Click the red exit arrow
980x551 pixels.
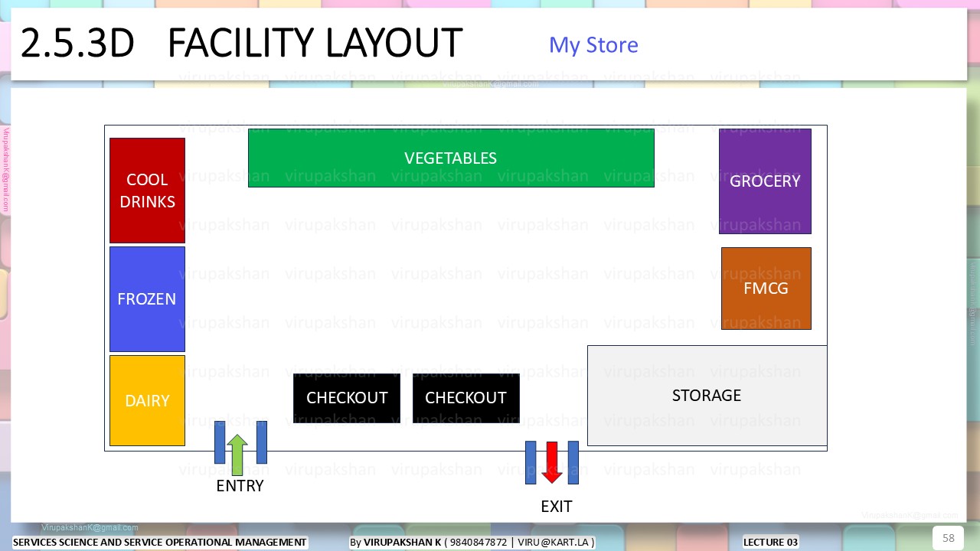click(552, 462)
